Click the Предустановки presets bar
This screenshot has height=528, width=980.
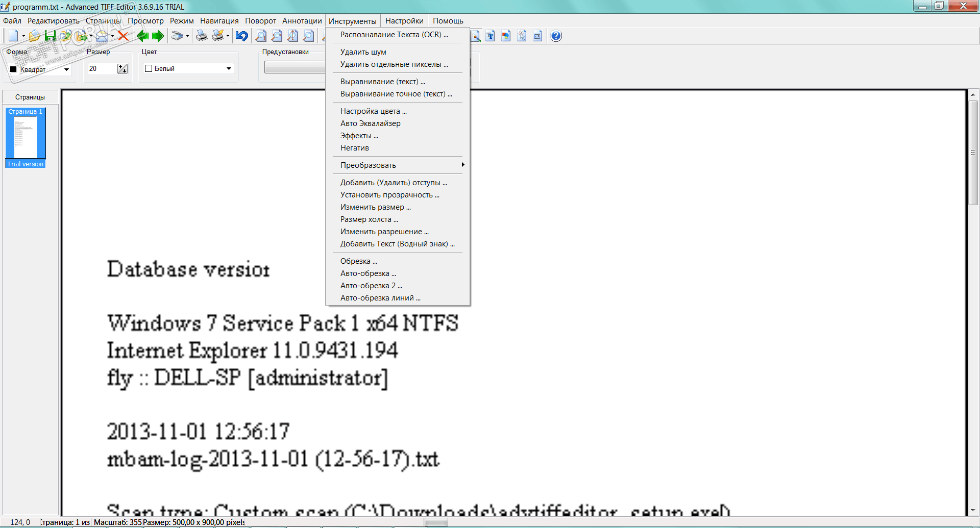pos(295,67)
